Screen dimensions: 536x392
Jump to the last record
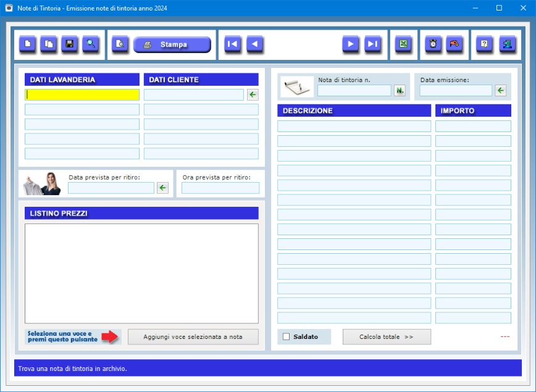click(372, 44)
